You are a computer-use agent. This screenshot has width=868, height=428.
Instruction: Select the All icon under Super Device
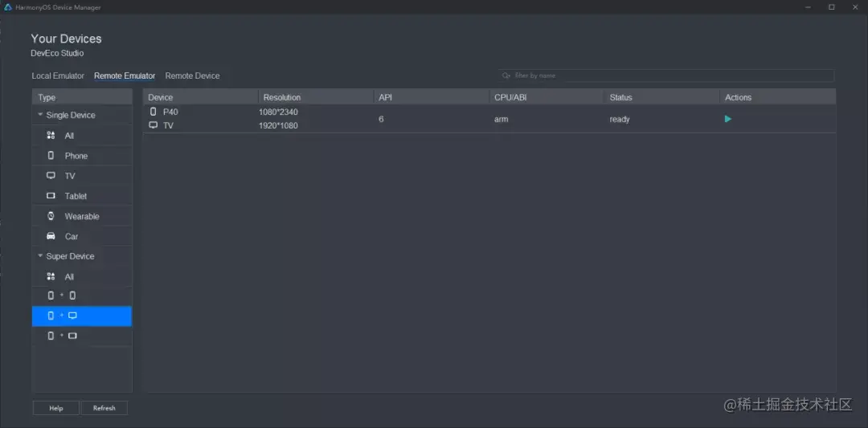tap(51, 276)
